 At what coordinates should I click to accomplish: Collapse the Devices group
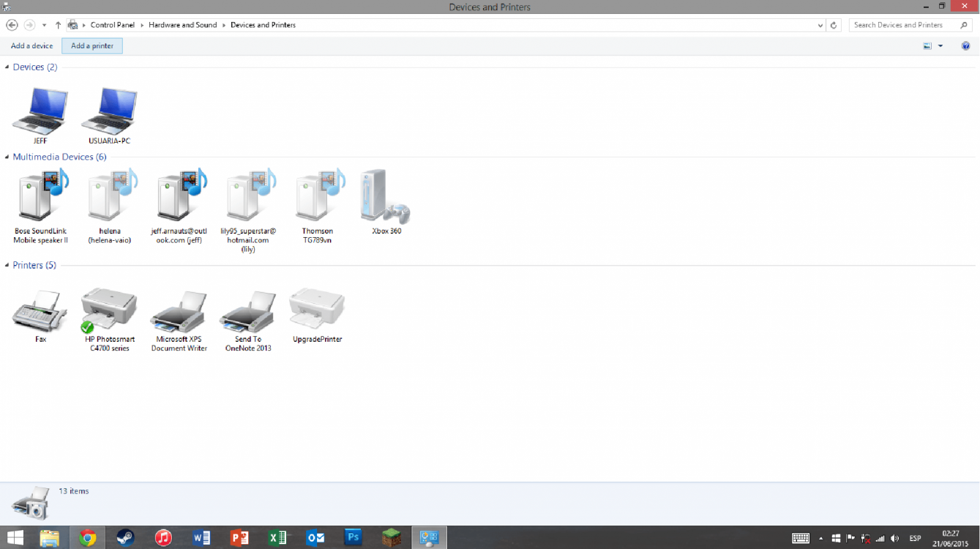7,67
